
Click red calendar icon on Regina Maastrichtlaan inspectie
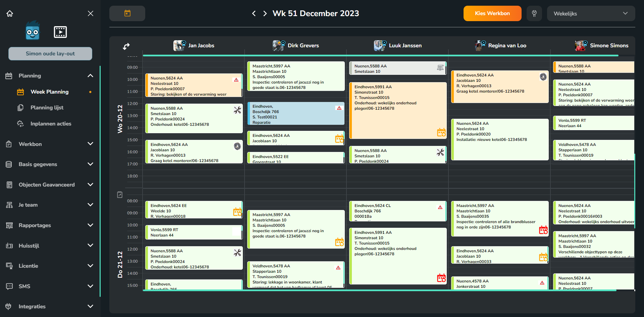[543, 230]
